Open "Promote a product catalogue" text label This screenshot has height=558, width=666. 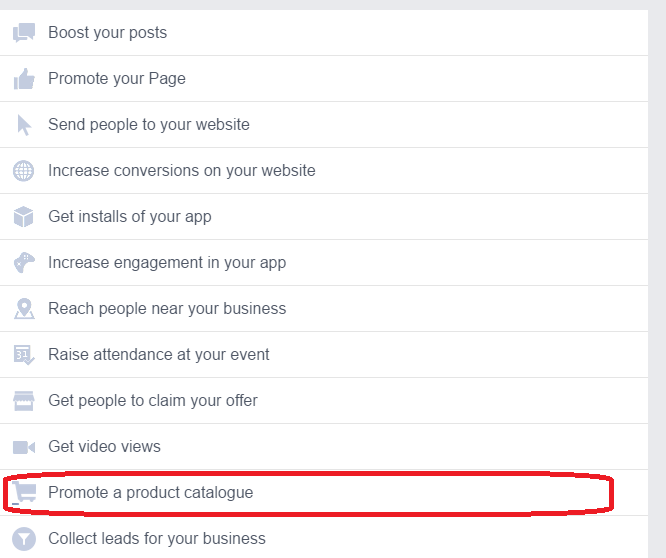pos(150,493)
